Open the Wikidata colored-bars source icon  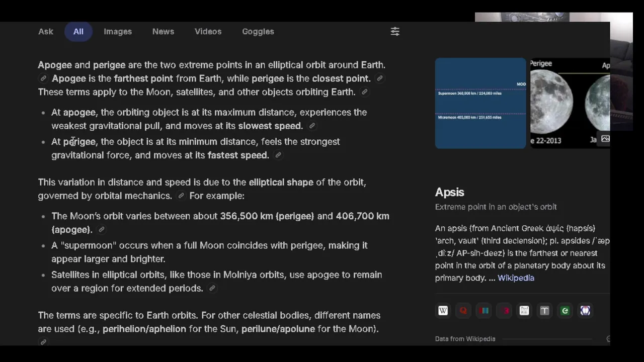coord(484,311)
